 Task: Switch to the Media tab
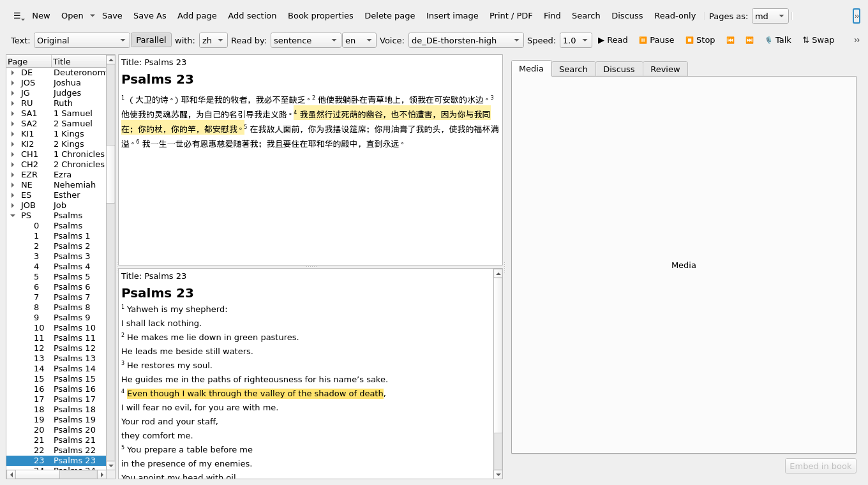(531, 68)
